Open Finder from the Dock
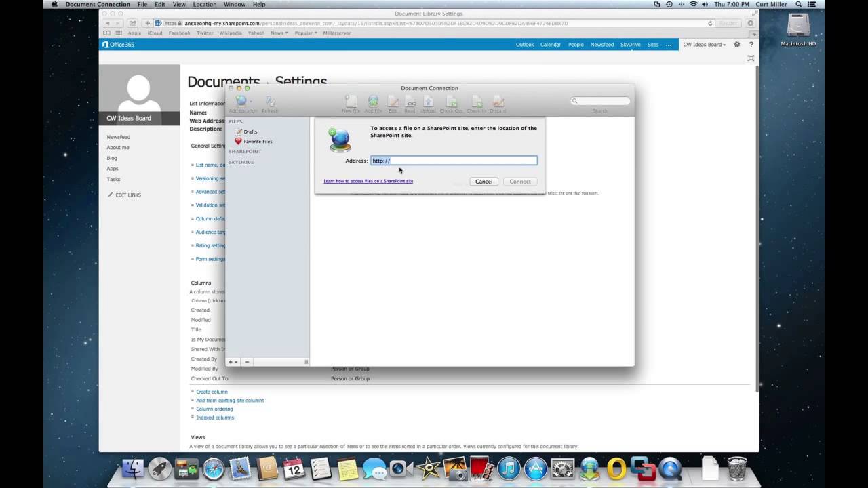The image size is (868, 488). tap(134, 468)
